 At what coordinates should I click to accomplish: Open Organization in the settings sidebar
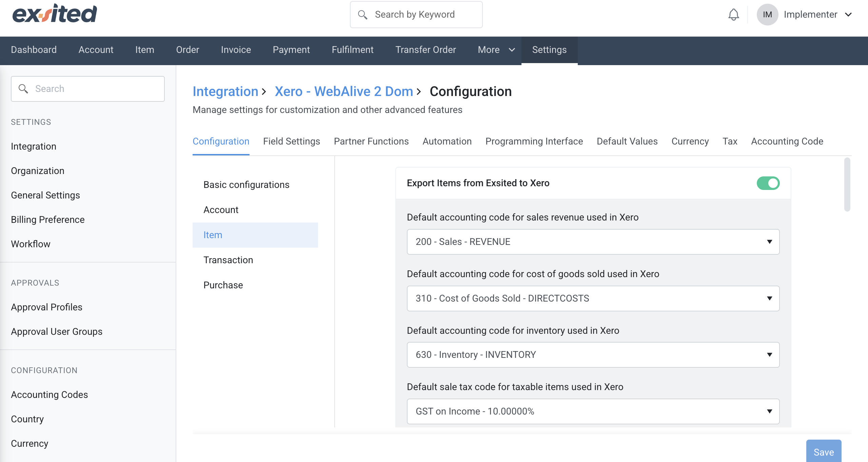click(x=38, y=171)
